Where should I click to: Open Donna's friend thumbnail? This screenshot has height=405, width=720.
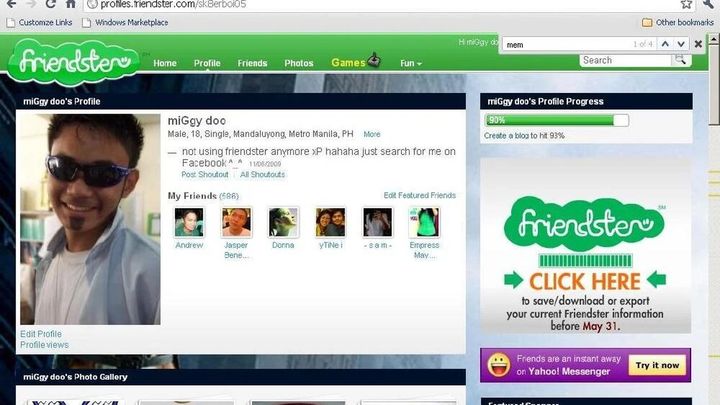(x=283, y=222)
